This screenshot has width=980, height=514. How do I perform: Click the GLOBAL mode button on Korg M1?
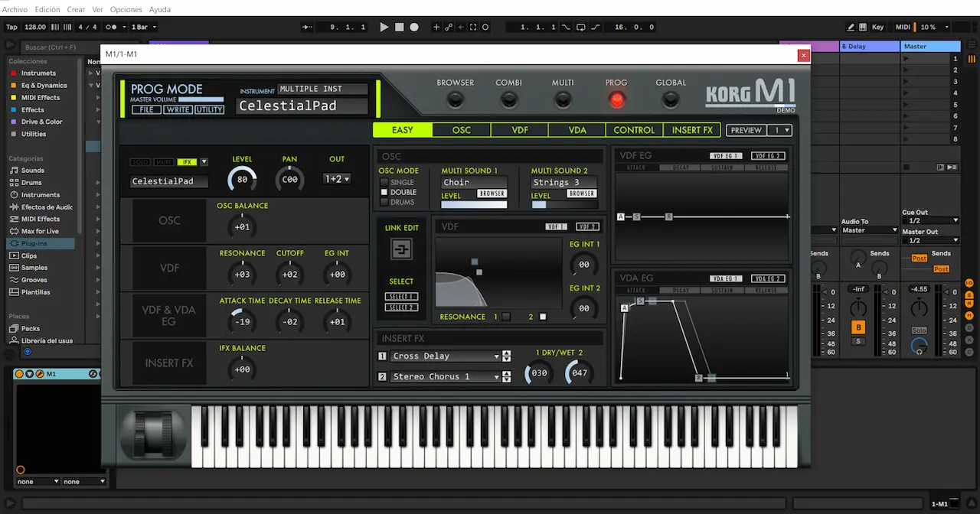pos(671,99)
